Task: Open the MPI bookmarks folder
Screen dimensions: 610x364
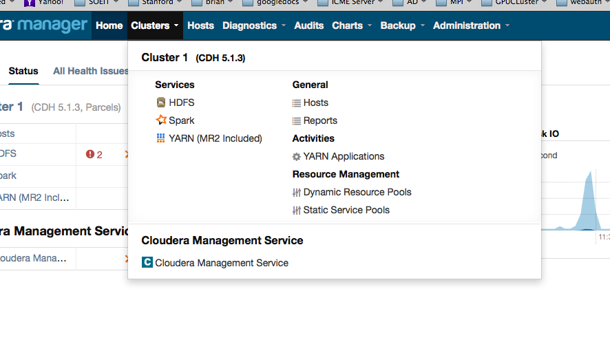Action: click(453, 2)
